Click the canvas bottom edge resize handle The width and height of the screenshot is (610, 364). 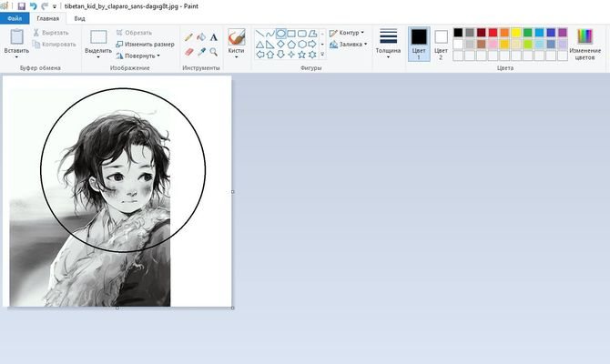pyautogui.click(x=117, y=308)
